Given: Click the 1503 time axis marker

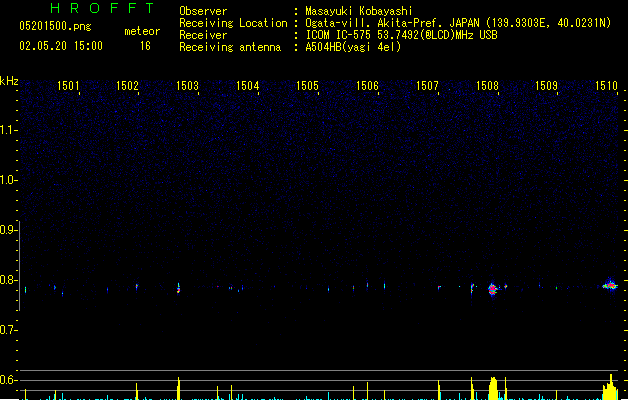Looking at the screenshot, I should point(187,86).
